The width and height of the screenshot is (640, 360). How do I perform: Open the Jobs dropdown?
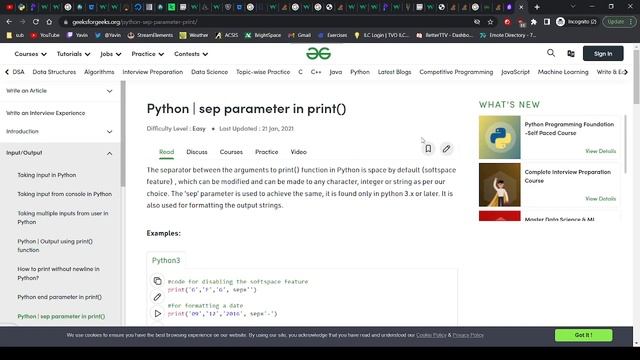click(111, 54)
